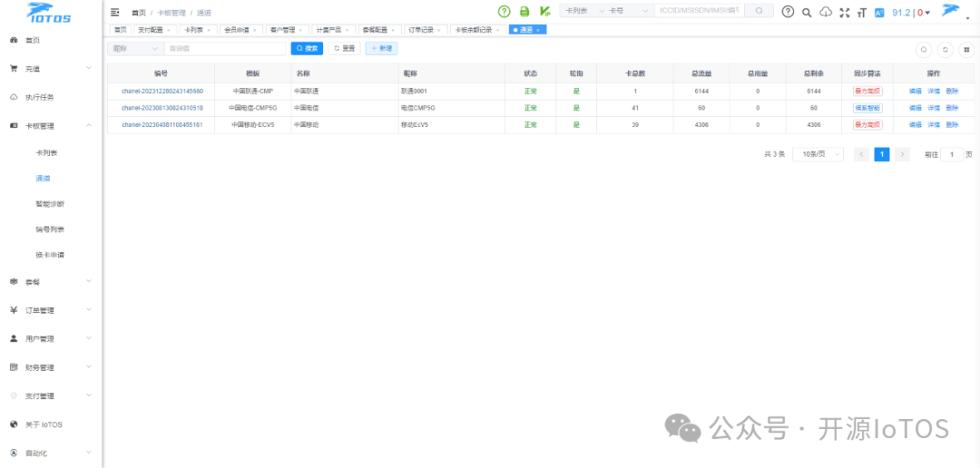The image size is (980, 468).
Task: Click the 重置 button
Action: [x=345, y=49]
